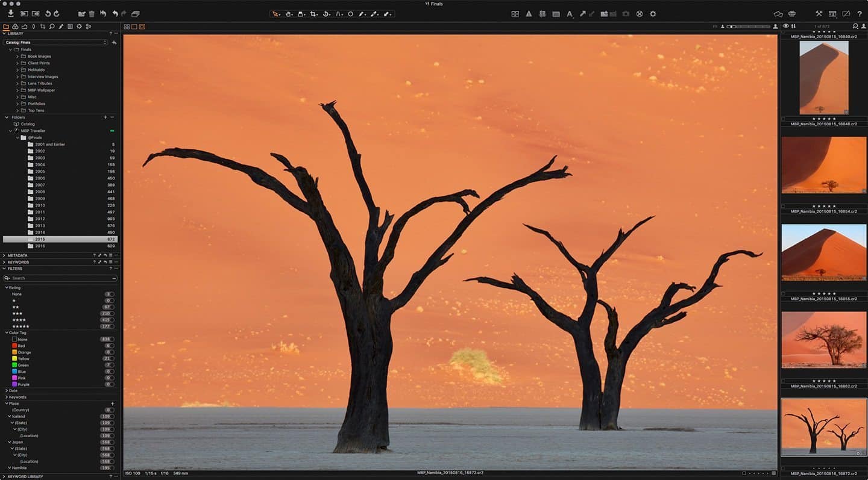Select the Crop cursor tool

click(313, 13)
